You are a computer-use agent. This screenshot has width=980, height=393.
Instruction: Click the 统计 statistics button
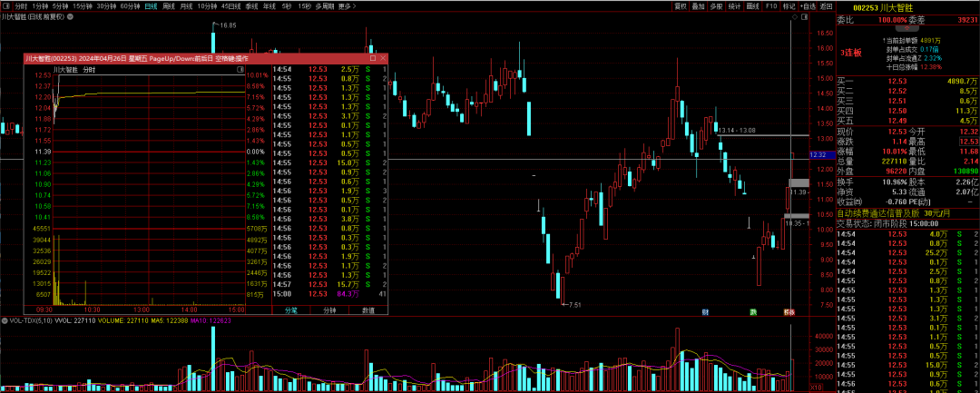(735, 5)
